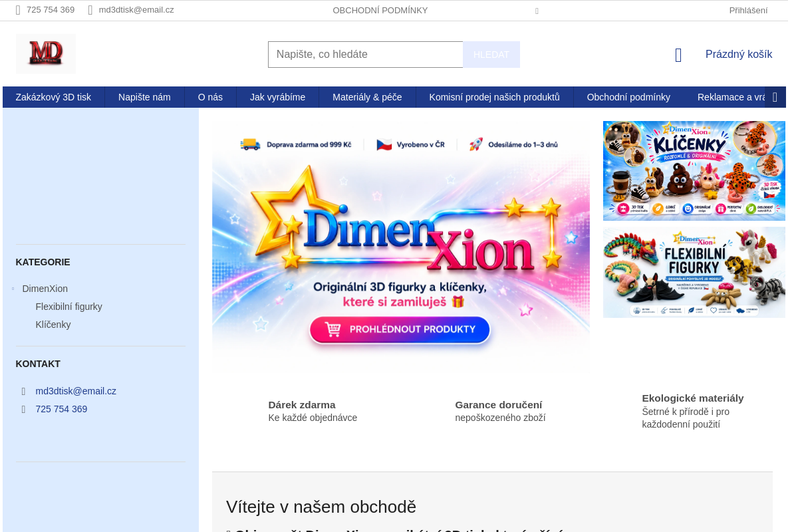
Task: Open Materiály & péče menu item
Action: pyautogui.click(x=367, y=97)
